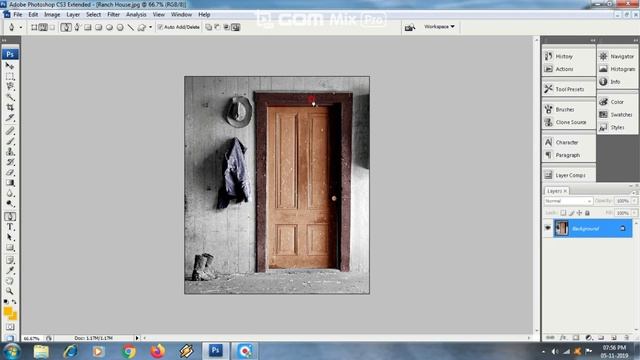
Task: Select the Rectangle shape tool in toolbox
Action: coord(10,247)
